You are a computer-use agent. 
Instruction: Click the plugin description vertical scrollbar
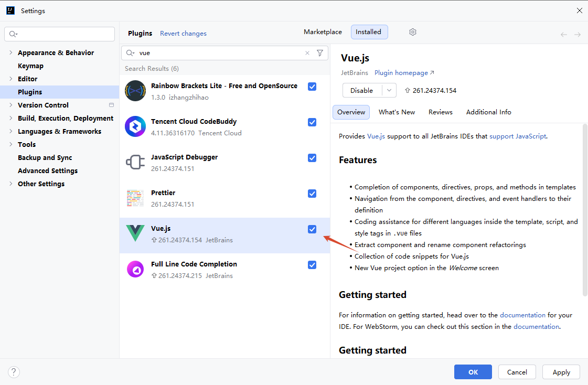585,210
